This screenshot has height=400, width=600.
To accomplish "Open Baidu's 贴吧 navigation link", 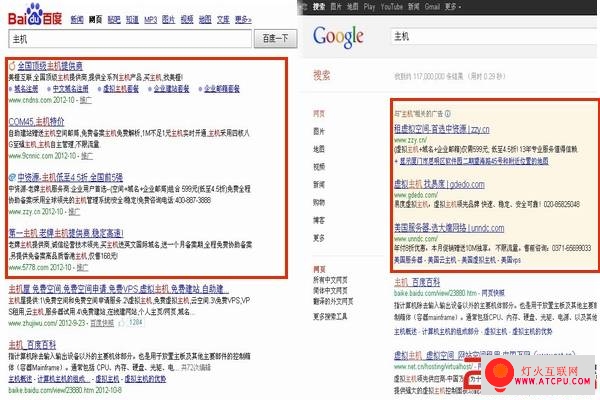I will click(x=114, y=20).
